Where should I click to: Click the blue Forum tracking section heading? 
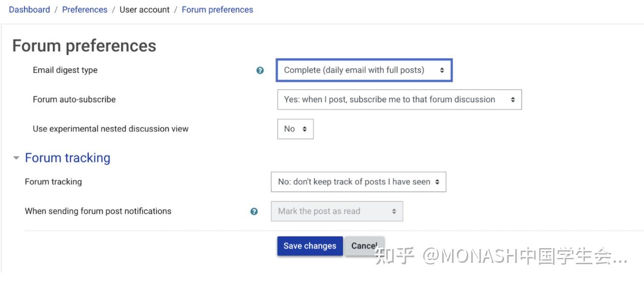68,158
